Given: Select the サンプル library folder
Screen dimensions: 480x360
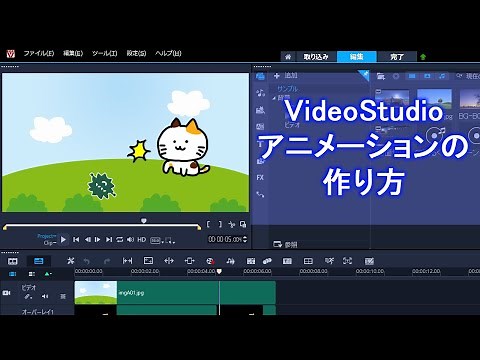Looking at the screenshot, I should [287, 89].
